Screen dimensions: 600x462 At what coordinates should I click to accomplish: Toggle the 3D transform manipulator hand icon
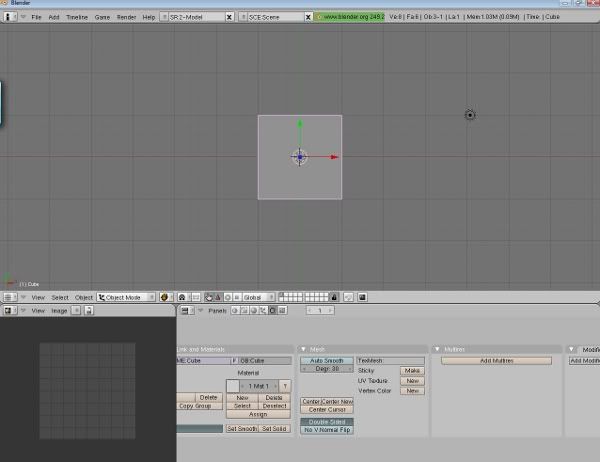click(x=209, y=297)
